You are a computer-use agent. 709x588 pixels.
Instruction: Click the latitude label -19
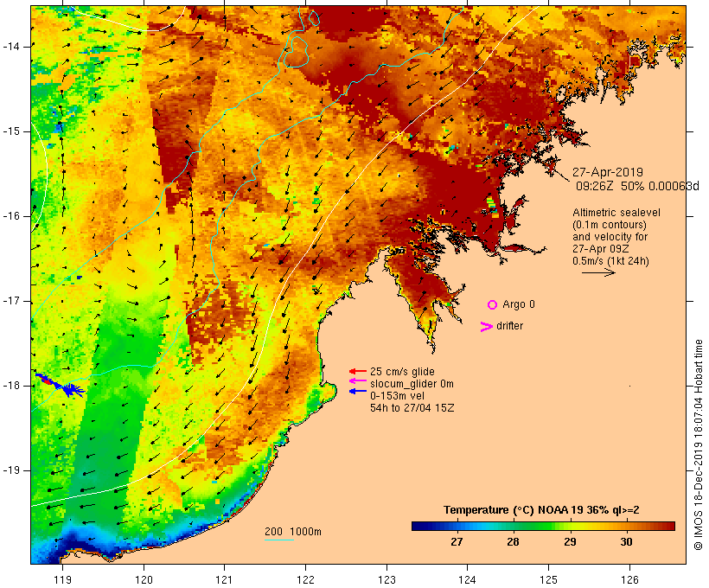[x=11, y=470]
